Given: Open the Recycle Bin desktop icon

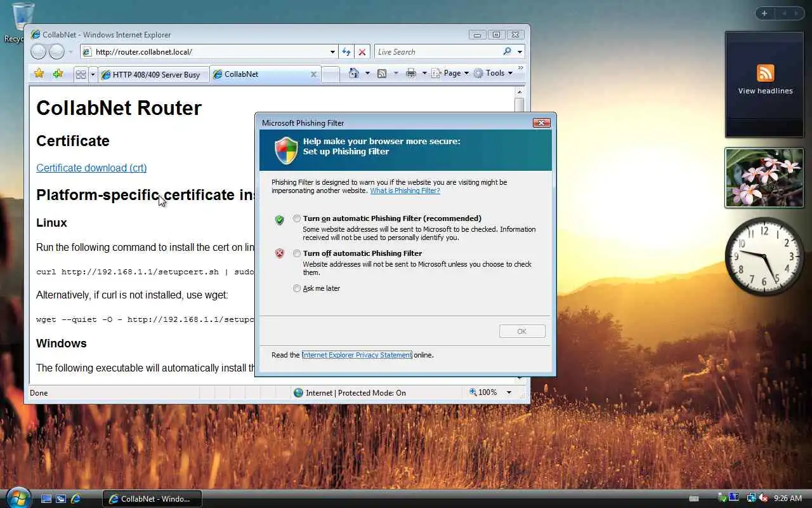Looking at the screenshot, I should (23, 22).
